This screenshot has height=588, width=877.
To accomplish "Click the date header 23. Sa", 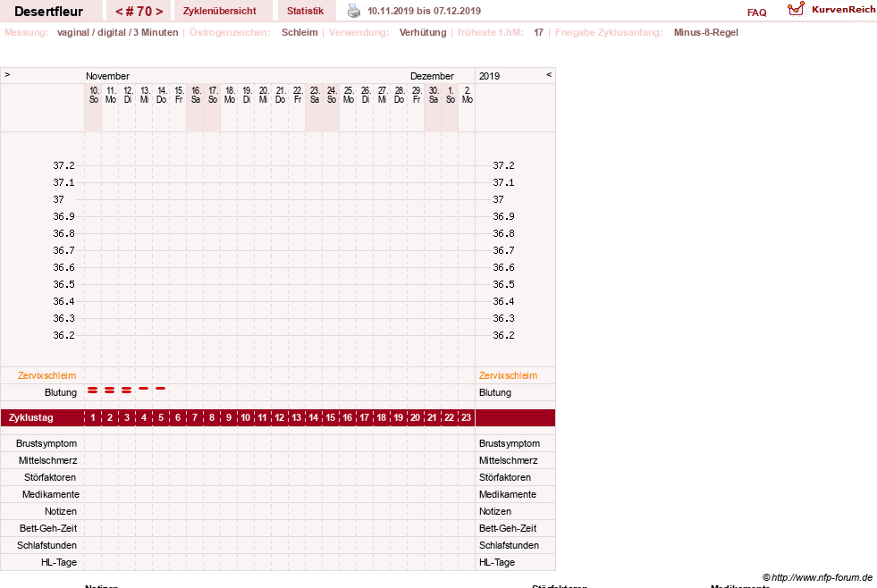I will 315,95.
